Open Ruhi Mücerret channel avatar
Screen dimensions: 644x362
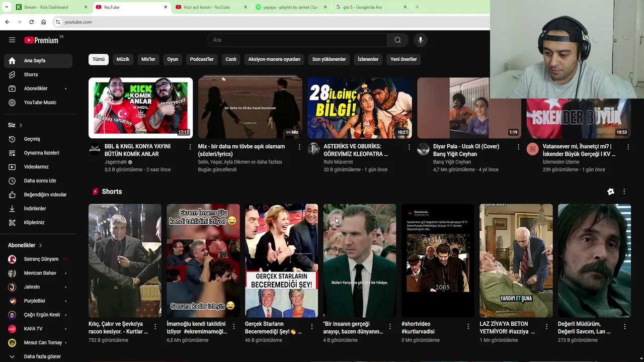tap(314, 149)
